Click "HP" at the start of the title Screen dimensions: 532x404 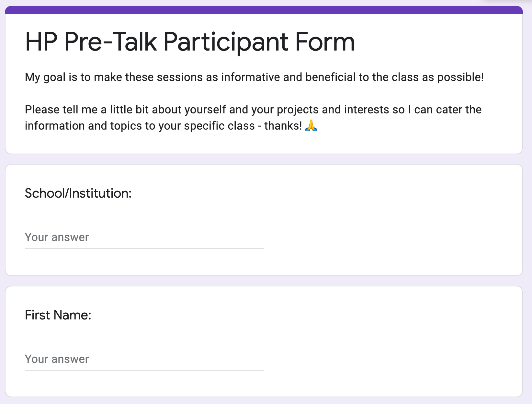tap(41, 42)
